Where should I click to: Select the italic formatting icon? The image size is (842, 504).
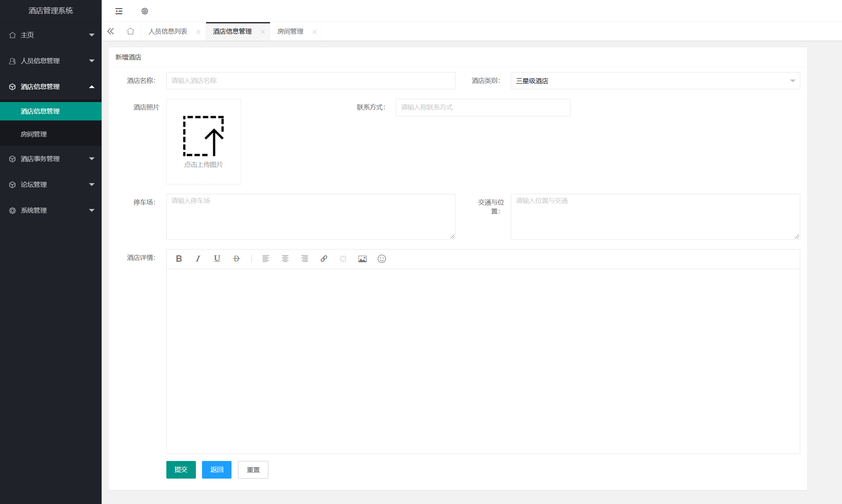coord(198,259)
